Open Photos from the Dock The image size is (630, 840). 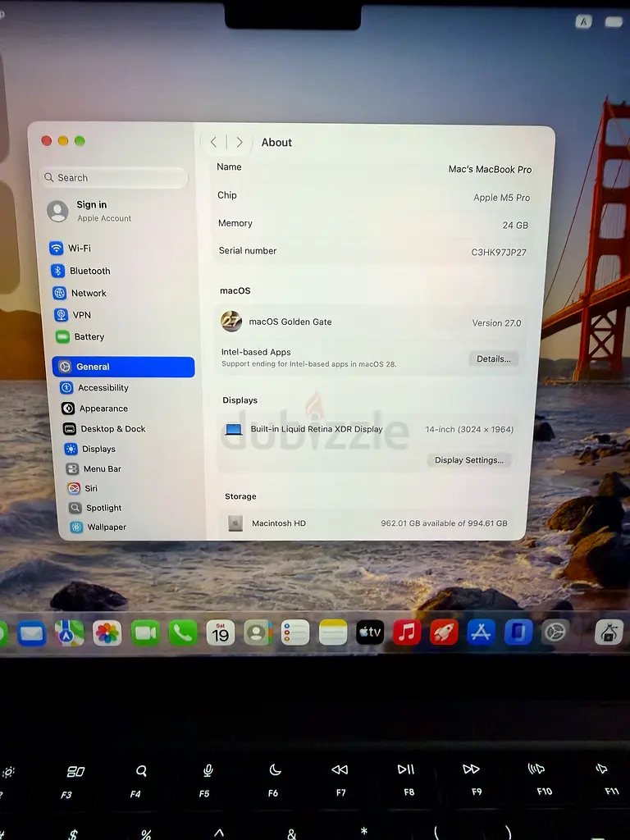(107, 633)
